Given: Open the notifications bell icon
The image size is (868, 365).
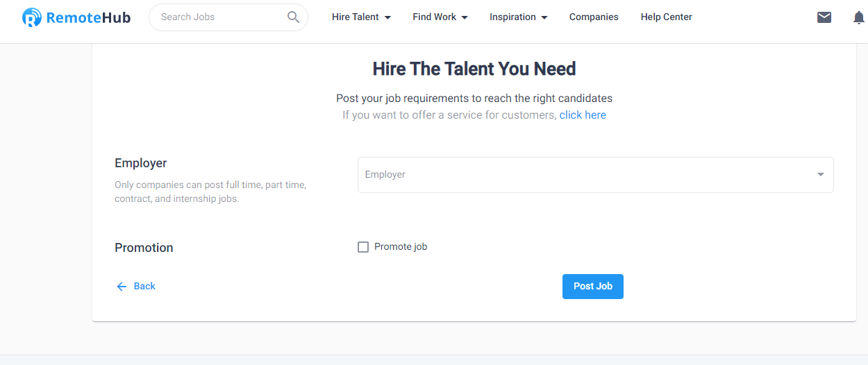Looking at the screenshot, I should (x=859, y=17).
